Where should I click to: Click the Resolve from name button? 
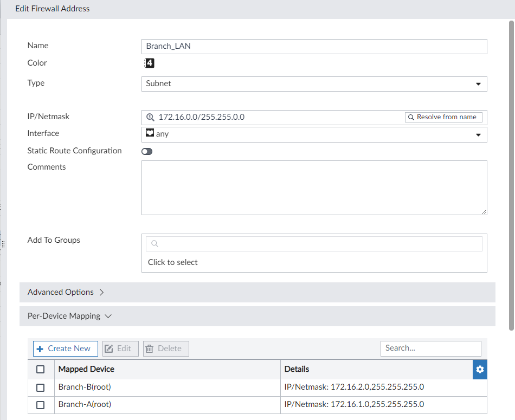(x=443, y=117)
